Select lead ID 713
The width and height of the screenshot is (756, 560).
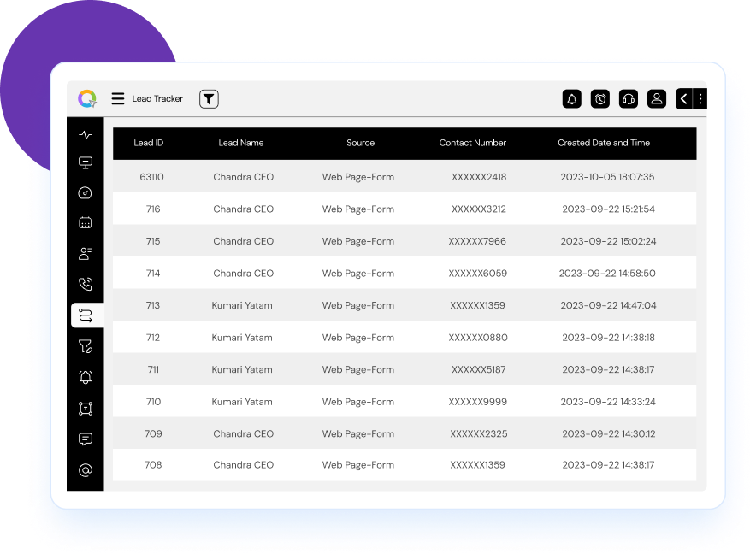[153, 305]
